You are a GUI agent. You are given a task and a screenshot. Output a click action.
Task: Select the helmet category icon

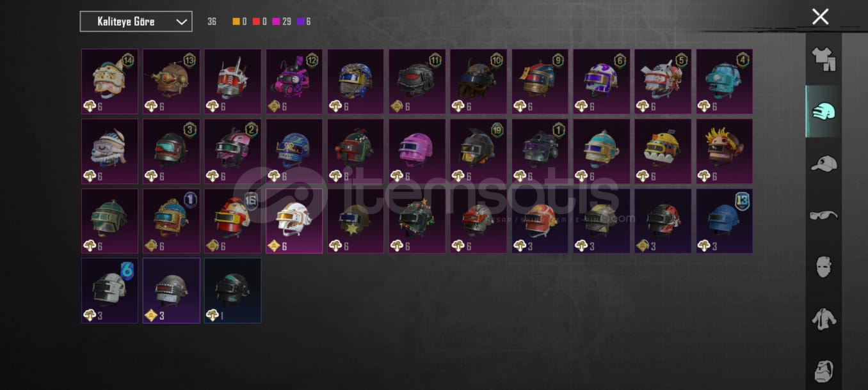click(823, 112)
